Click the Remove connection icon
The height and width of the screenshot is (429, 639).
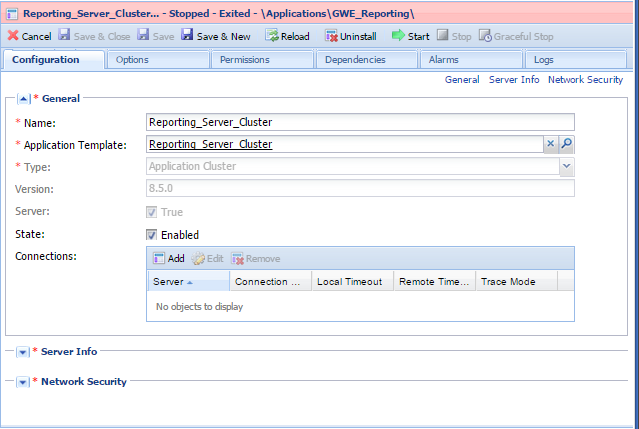pos(238,259)
